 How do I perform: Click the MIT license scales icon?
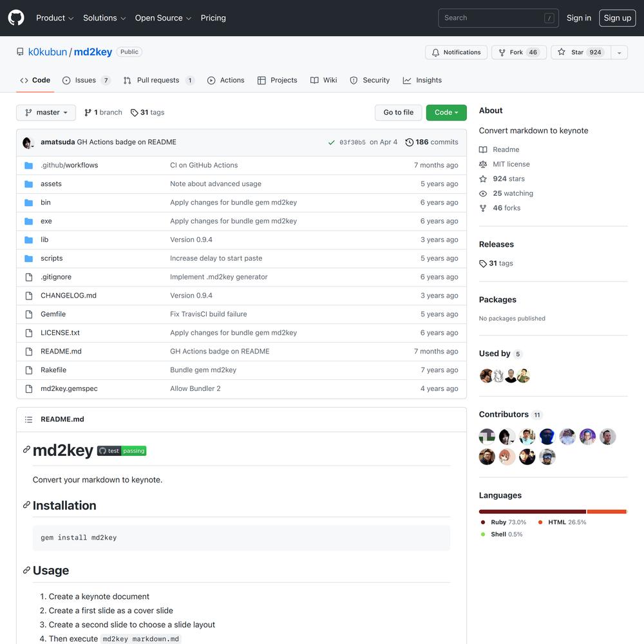coord(483,164)
